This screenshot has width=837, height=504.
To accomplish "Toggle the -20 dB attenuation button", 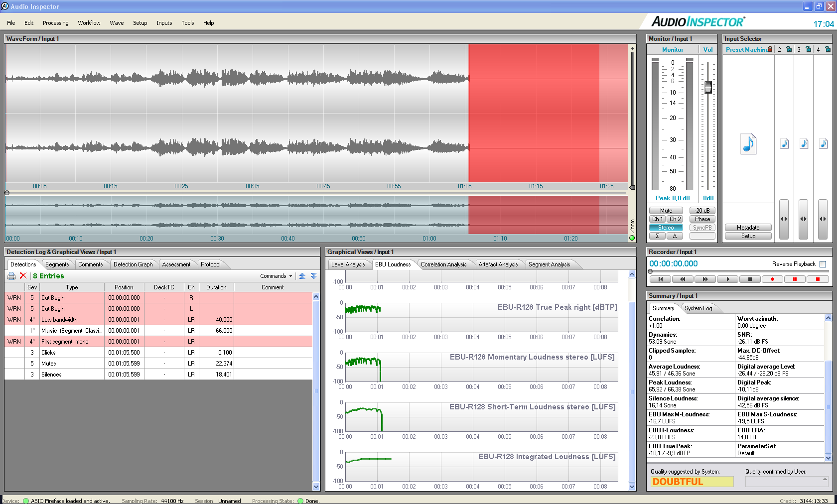I will (x=702, y=211).
